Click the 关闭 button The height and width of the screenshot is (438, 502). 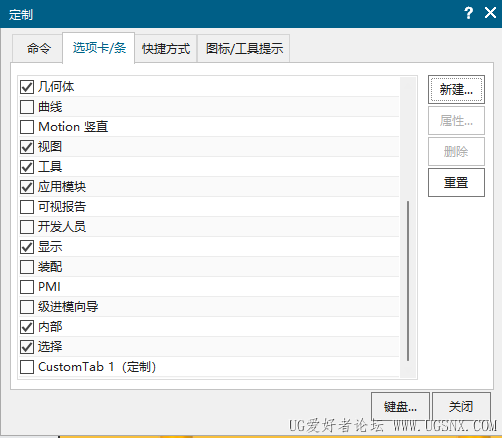tap(461, 407)
